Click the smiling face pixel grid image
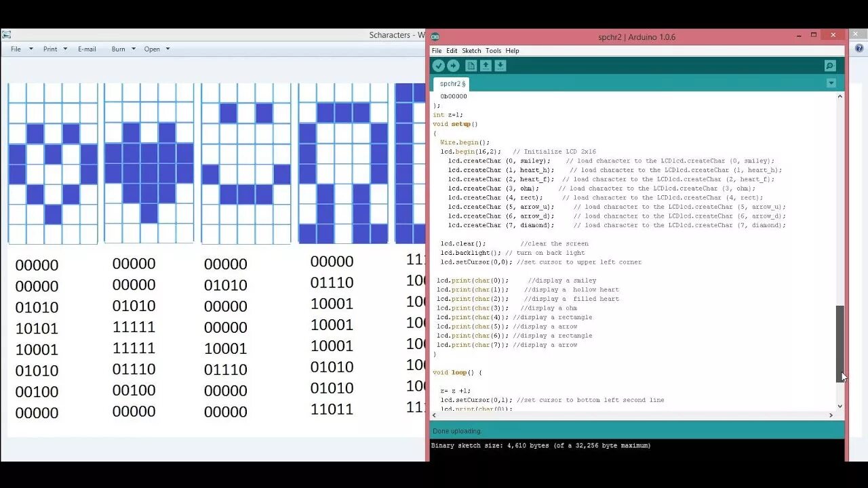 [x=246, y=163]
